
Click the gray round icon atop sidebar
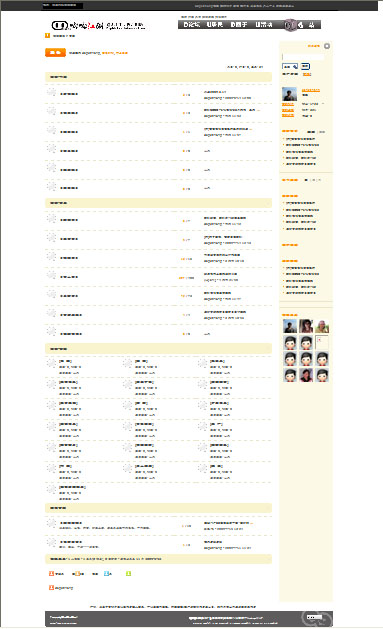click(327, 46)
